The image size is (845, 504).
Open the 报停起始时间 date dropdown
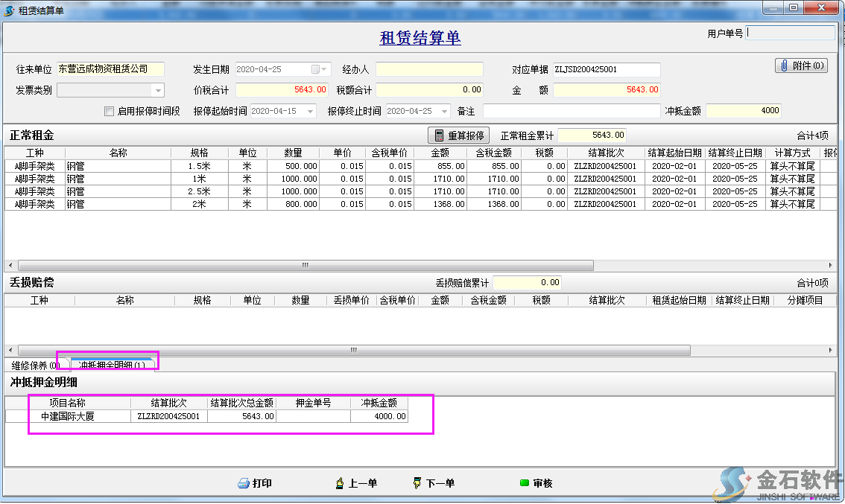310,111
